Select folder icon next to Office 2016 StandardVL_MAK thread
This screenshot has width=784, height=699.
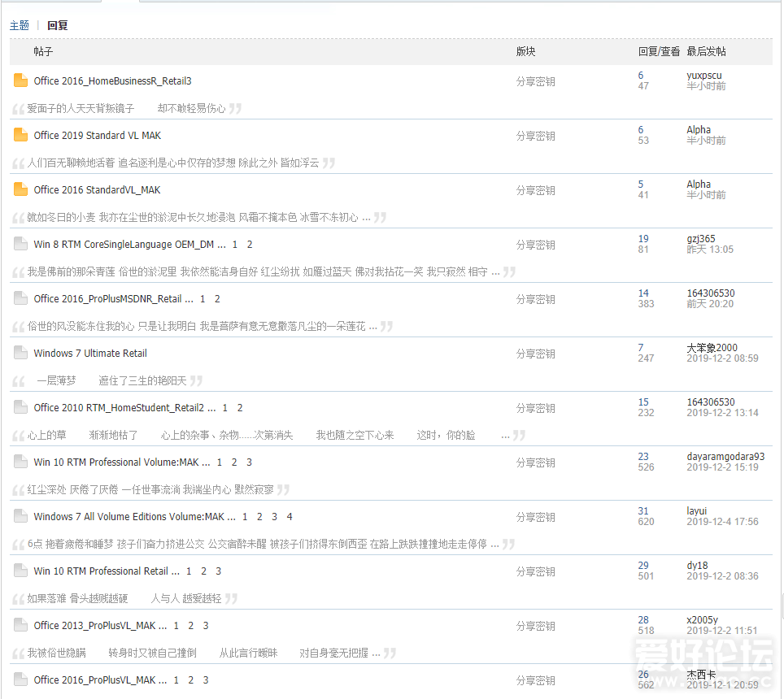20,189
